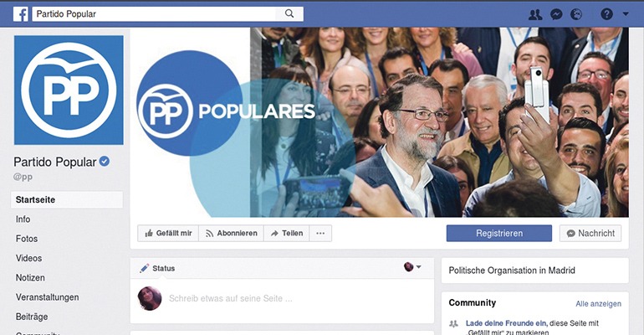Expand the post-as profile selector arrow

point(418,267)
